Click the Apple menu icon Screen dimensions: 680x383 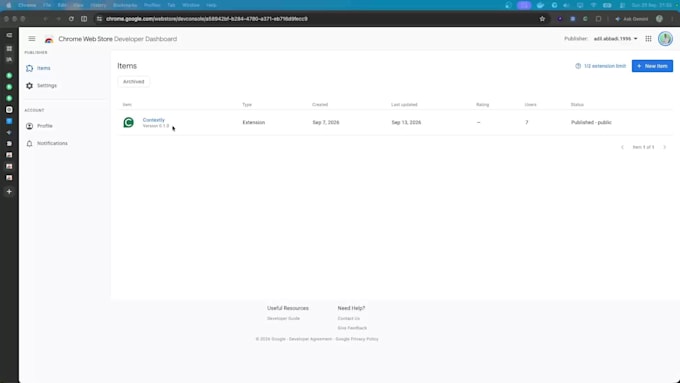tap(8, 5)
